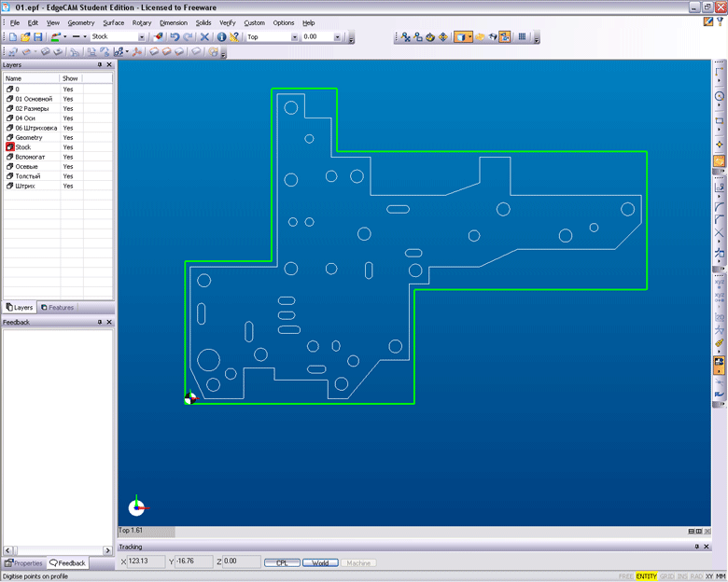
Task: Open a file with the folder icon
Action: (25, 36)
